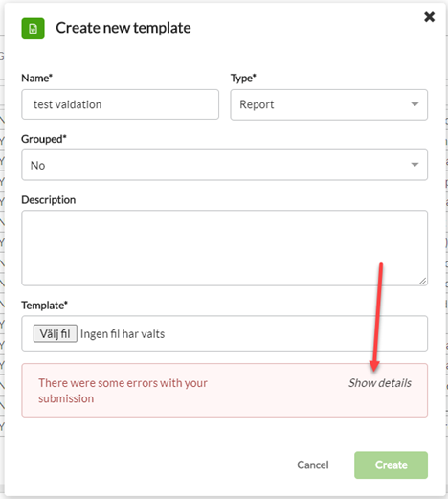Click the Template* field label

44,306
